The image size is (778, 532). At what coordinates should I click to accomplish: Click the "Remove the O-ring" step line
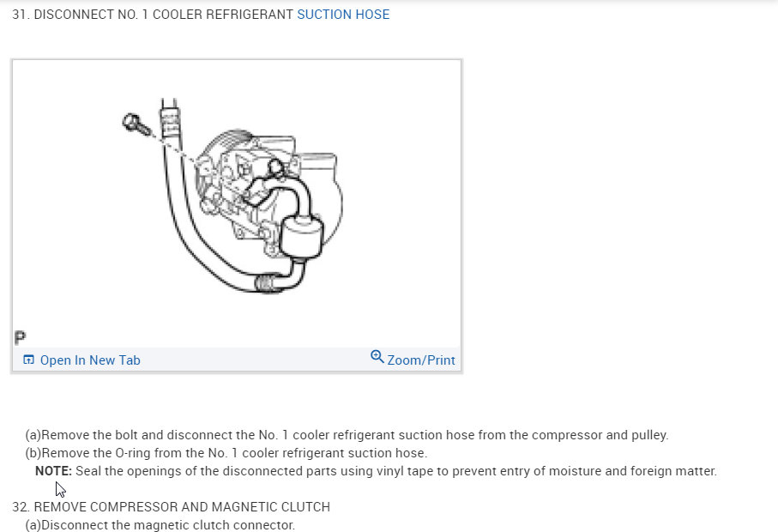click(x=226, y=453)
